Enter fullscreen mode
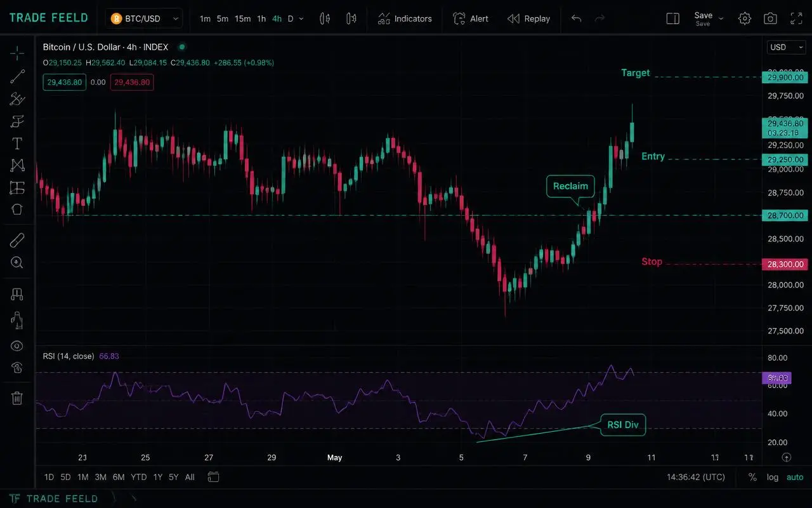Screen dimensions: 812x508 tap(796, 18)
